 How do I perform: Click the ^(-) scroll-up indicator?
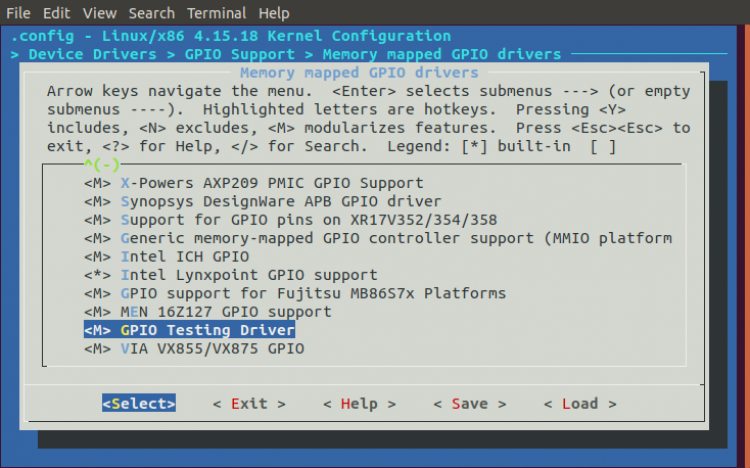click(x=101, y=164)
